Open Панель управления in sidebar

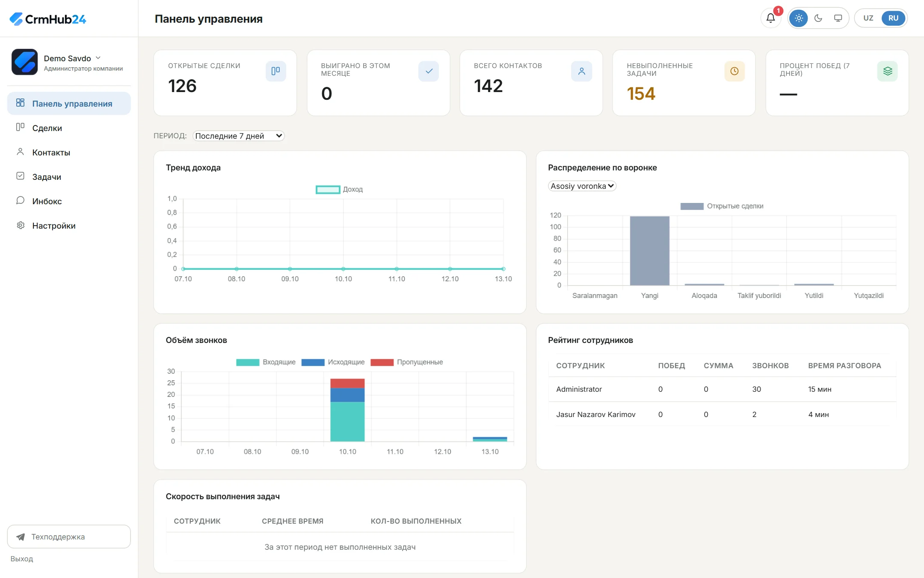(69, 104)
